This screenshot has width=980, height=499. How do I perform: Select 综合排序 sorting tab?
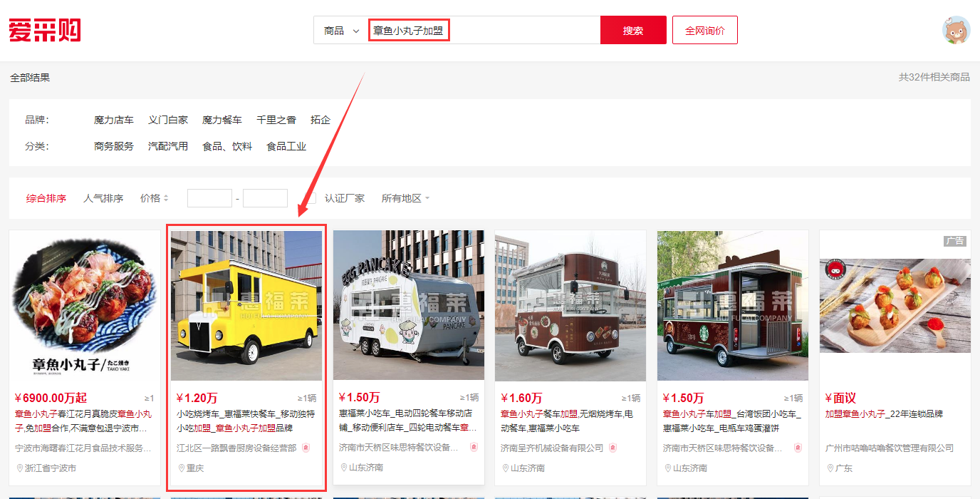(x=46, y=198)
